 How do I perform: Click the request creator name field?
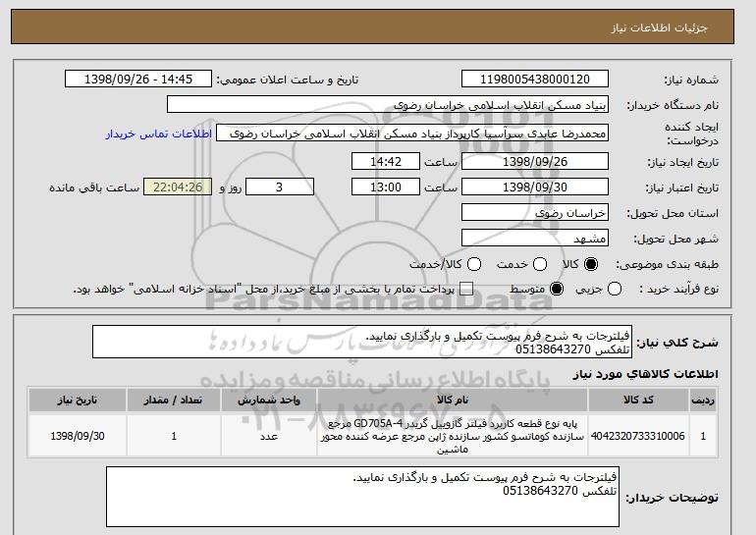click(412, 134)
